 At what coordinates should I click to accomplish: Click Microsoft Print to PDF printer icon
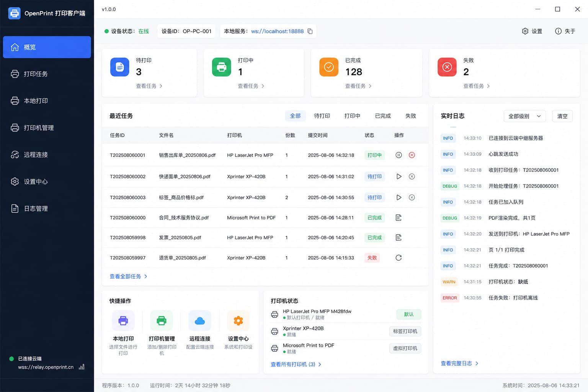[274, 348]
